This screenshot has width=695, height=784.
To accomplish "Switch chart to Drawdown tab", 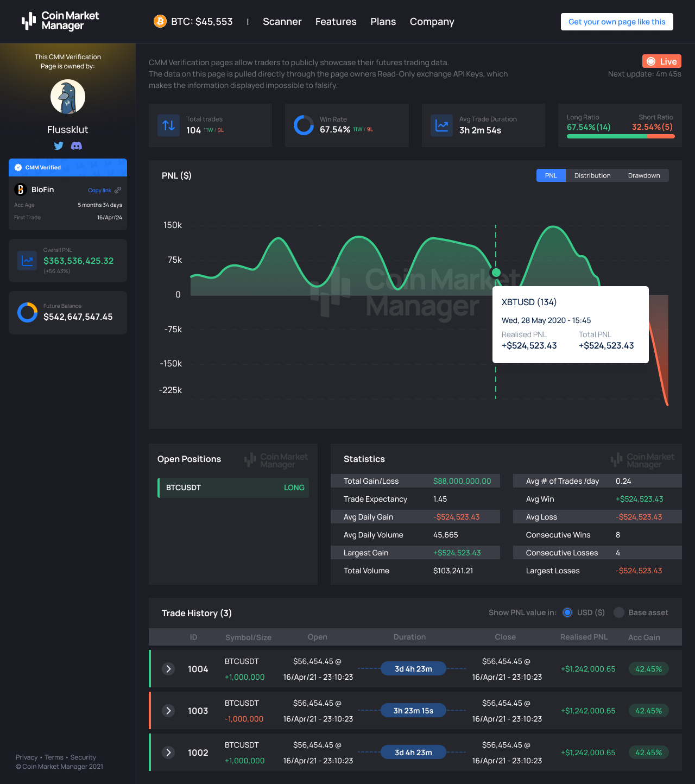I will coord(644,175).
